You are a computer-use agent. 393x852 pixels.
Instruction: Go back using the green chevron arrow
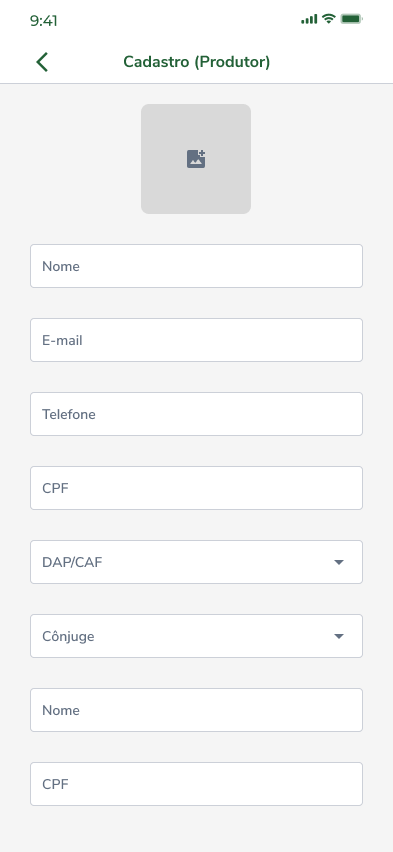tap(42, 62)
